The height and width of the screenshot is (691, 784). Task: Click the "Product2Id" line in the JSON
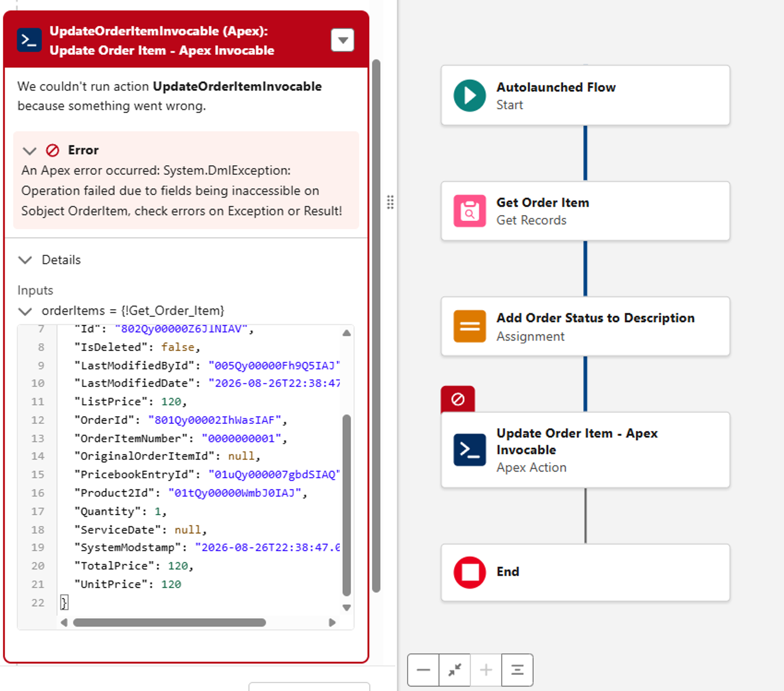pos(191,493)
